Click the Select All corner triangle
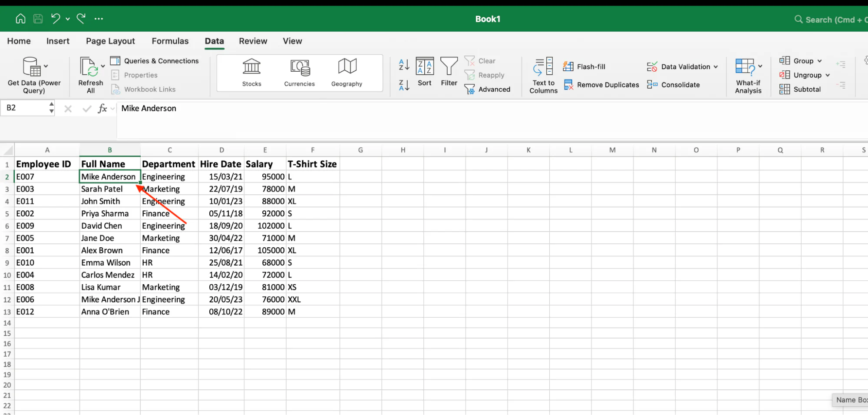The image size is (868, 415). (8, 150)
